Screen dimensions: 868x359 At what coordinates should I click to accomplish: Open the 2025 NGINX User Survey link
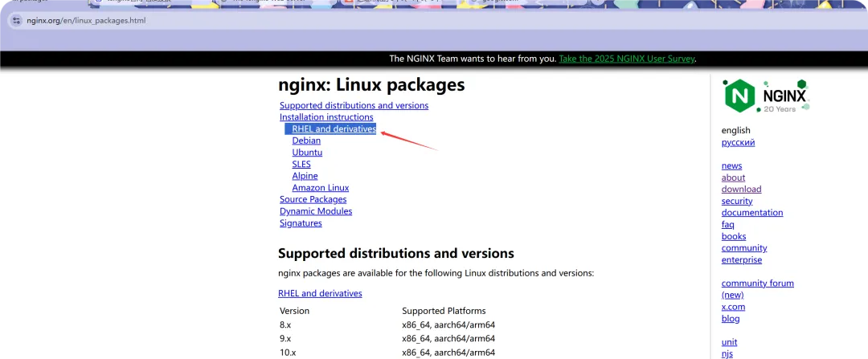[x=627, y=59]
